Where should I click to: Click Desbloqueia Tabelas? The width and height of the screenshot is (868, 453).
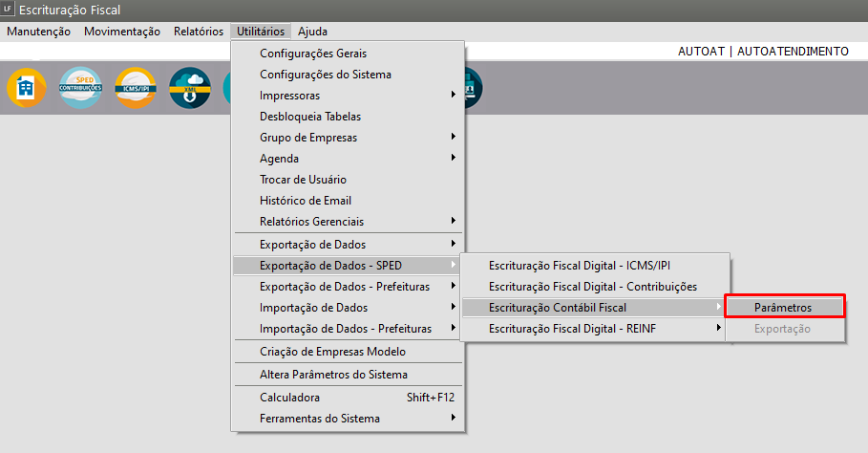pos(310,117)
